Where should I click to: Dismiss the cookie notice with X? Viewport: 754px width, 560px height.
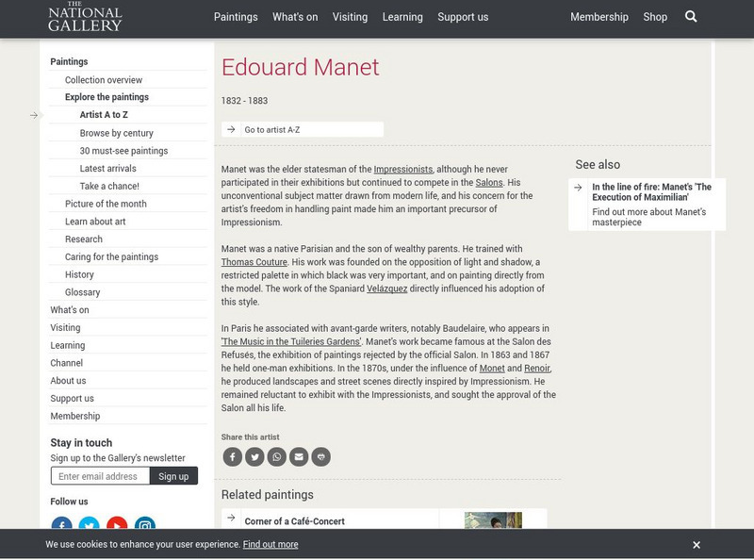tap(697, 545)
